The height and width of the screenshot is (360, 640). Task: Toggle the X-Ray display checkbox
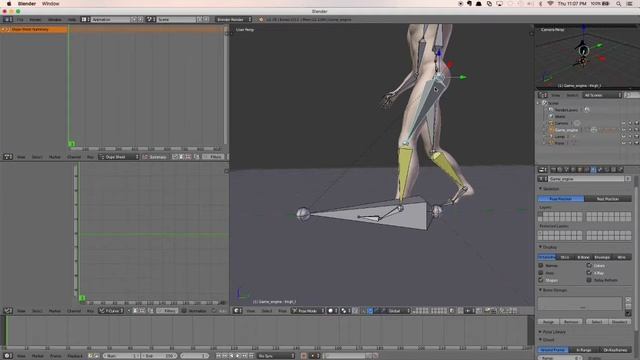pos(589,273)
